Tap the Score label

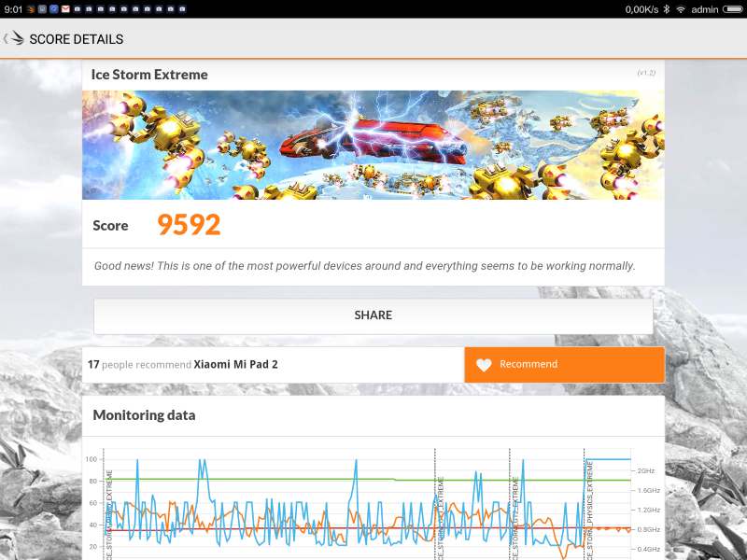coord(110,225)
